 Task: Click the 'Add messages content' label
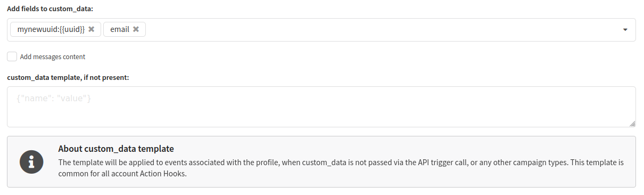click(53, 56)
